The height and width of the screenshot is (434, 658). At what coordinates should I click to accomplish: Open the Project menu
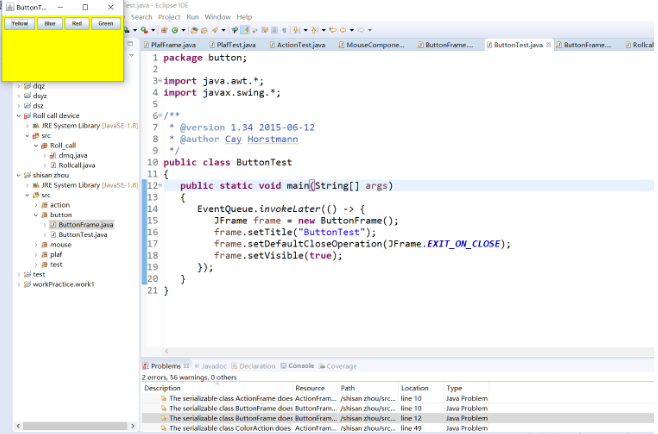point(169,17)
